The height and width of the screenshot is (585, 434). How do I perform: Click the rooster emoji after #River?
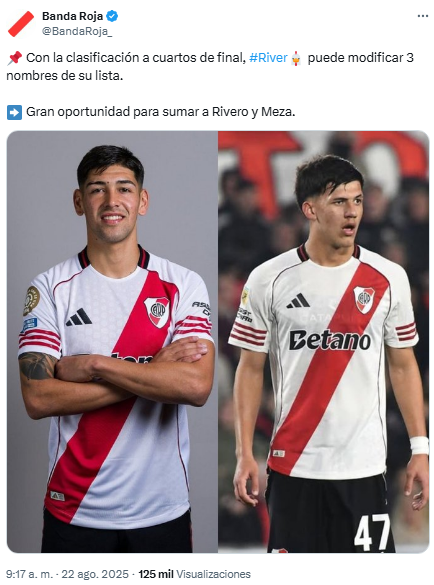click(x=296, y=58)
